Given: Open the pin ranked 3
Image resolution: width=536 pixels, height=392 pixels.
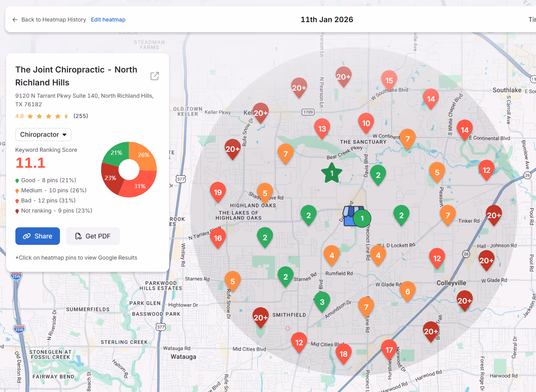Looking at the screenshot, I should (x=322, y=302).
